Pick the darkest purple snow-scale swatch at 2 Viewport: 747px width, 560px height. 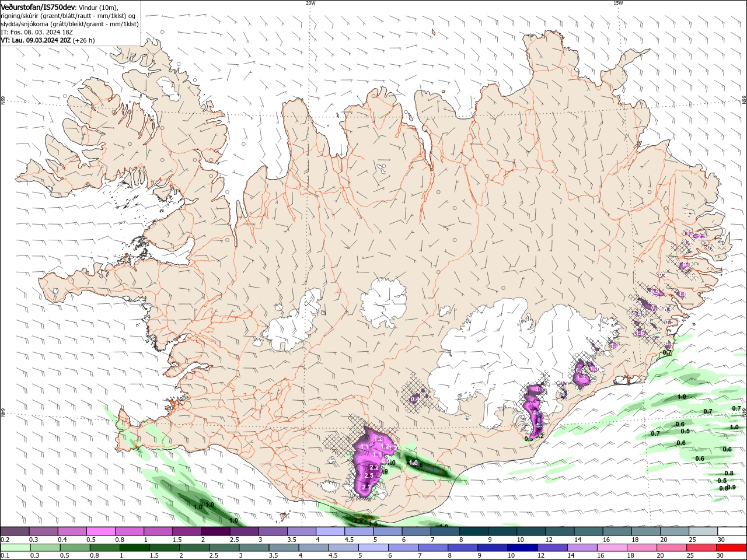click(x=215, y=531)
